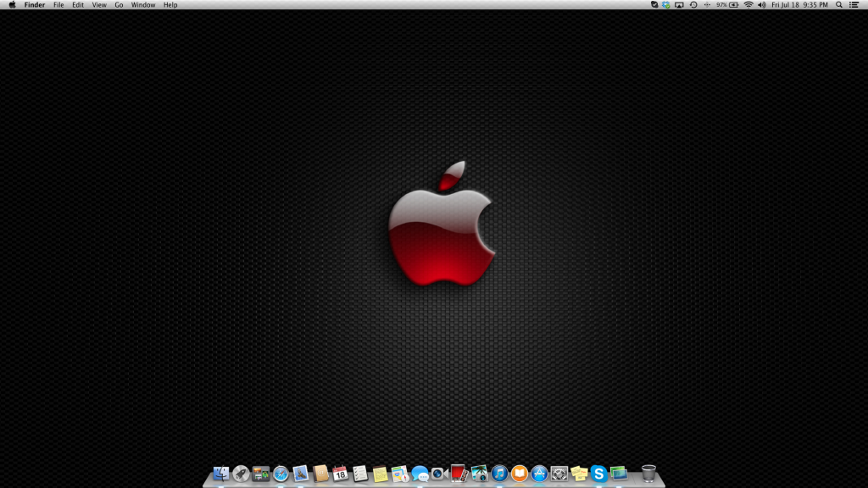Open the Reminders checklist app
868x488 pixels.
point(360,474)
